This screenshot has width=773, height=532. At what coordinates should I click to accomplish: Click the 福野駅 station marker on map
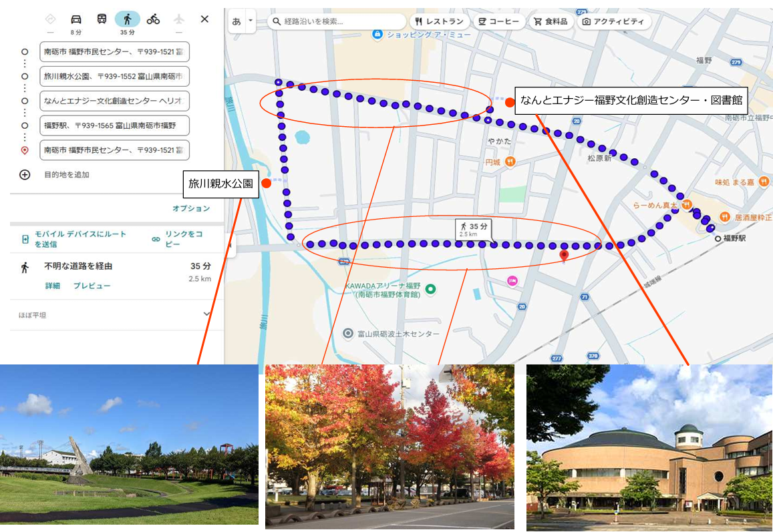click(718, 238)
